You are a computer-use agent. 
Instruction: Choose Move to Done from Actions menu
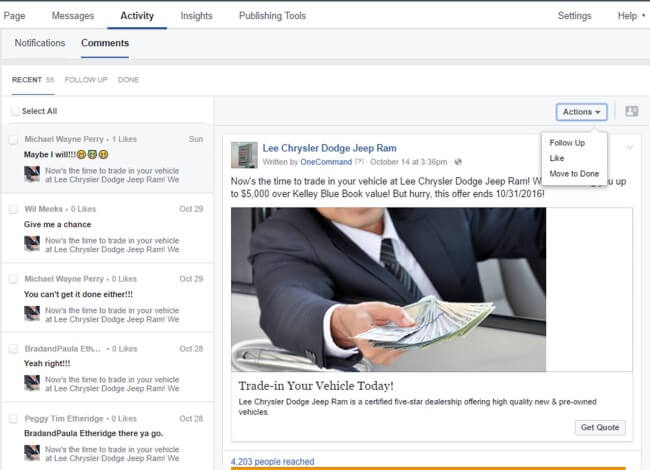point(574,174)
